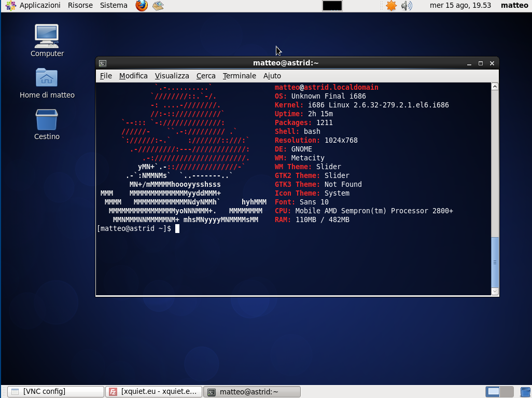Viewport: 532px width, 398px height.
Task: Click the orange update notification icon
Action: 391,6
